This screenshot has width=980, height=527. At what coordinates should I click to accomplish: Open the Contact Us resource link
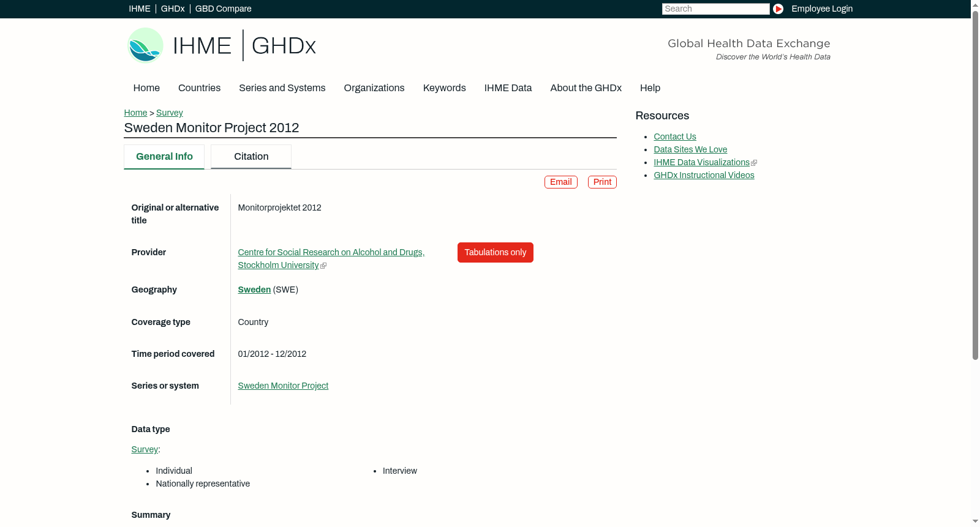tap(675, 136)
